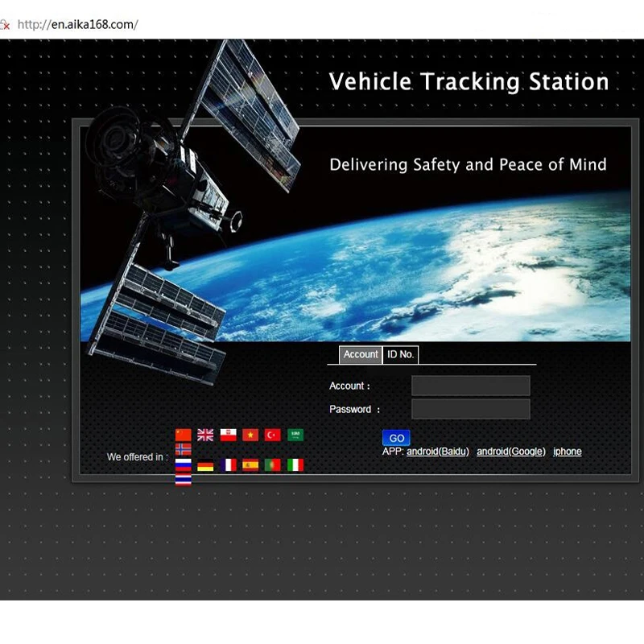Image resolution: width=644 pixels, height=644 pixels.
Task: Open the iphone app link
Action: [568, 452]
